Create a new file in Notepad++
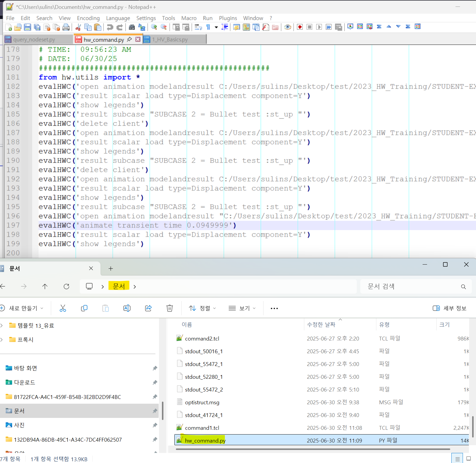Viewport: 476px width, 463px height. tap(8, 27)
